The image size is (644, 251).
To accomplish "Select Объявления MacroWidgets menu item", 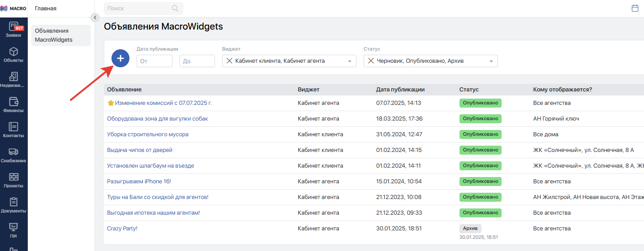I will 61,35.
